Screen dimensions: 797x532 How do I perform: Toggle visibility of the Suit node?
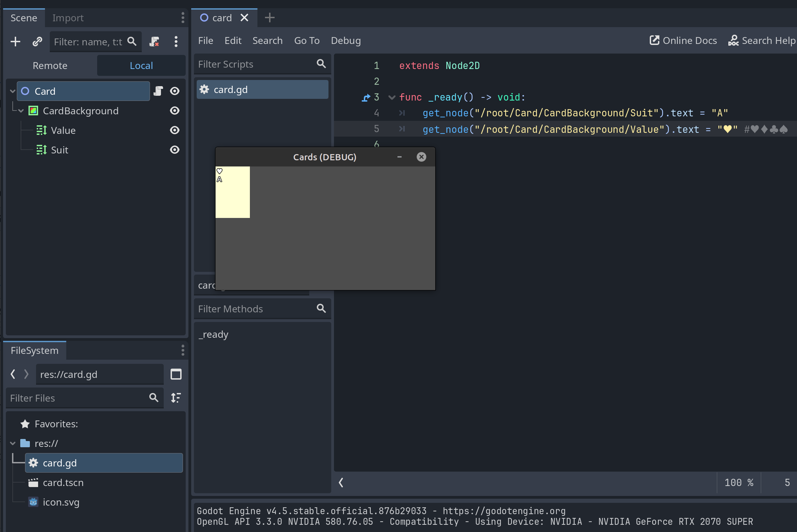[x=175, y=150]
